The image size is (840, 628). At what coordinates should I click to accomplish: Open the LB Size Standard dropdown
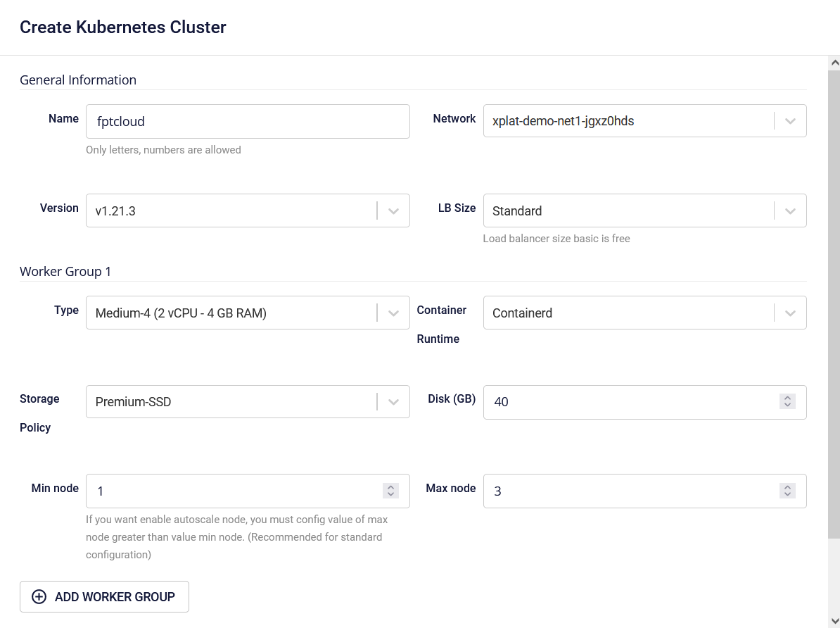click(x=790, y=211)
